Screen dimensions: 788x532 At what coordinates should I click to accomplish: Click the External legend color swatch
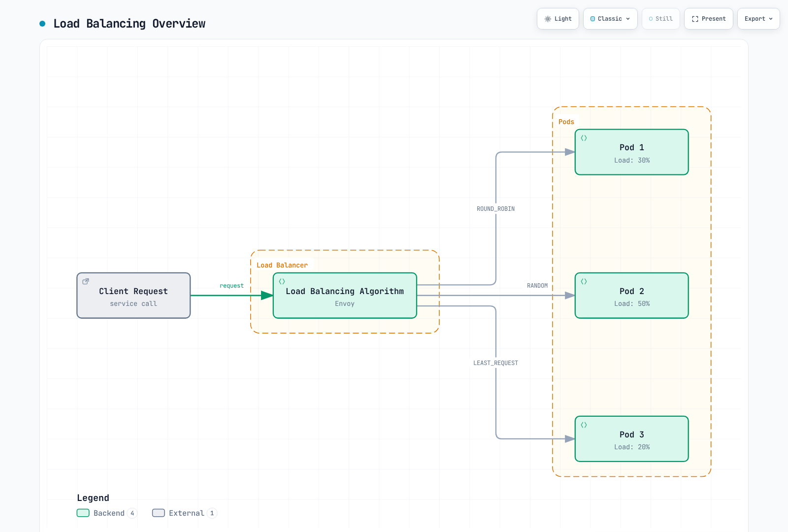(159, 513)
